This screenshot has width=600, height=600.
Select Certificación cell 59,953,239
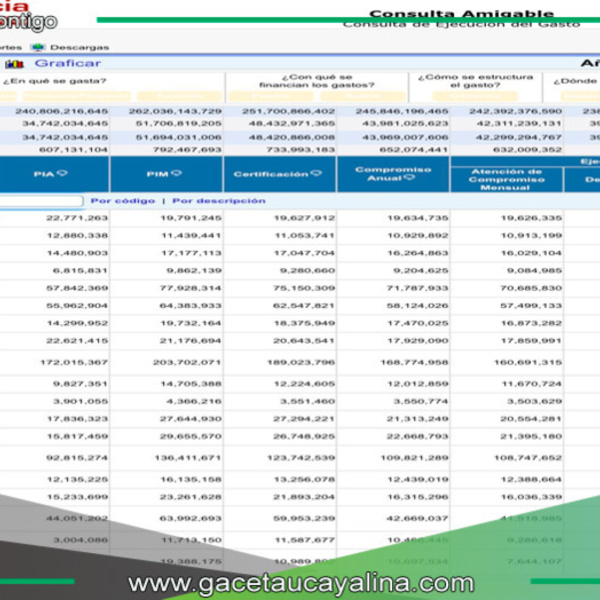pos(304,518)
